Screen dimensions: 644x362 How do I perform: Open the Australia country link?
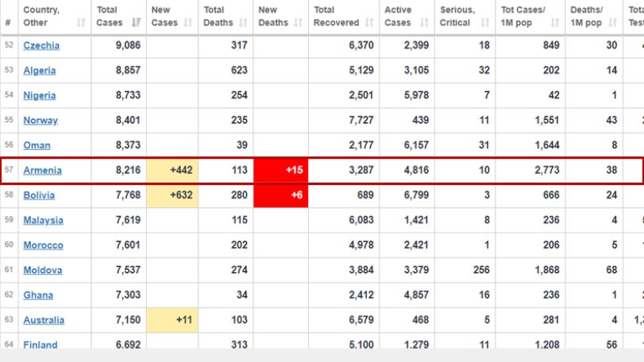click(x=44, y=321)
